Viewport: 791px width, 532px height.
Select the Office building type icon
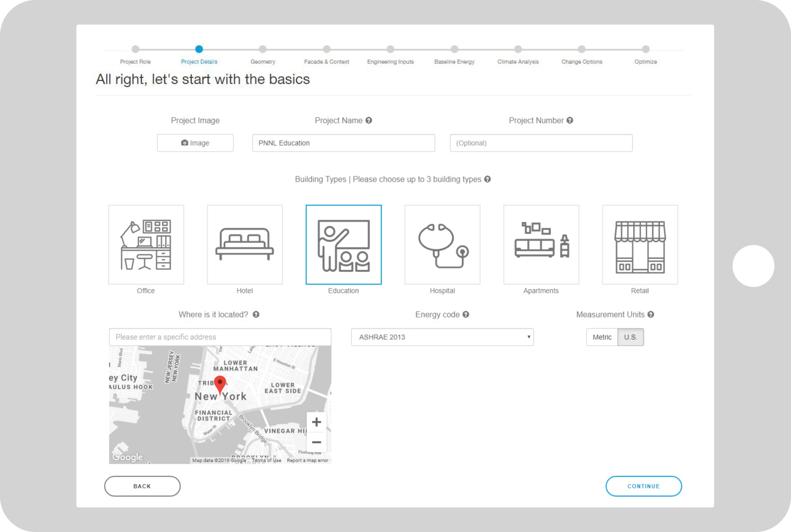tap(146, 244)
